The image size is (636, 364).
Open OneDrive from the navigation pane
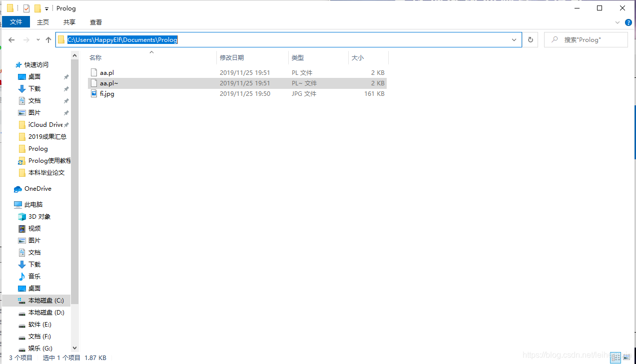coord(37,188)
